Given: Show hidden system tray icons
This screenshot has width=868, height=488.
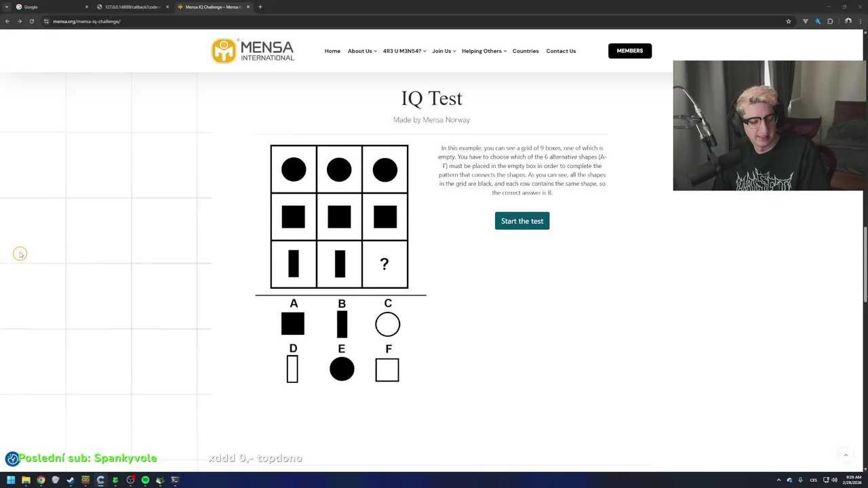Looking at the screenshot, I should click(x=778, y=480).
